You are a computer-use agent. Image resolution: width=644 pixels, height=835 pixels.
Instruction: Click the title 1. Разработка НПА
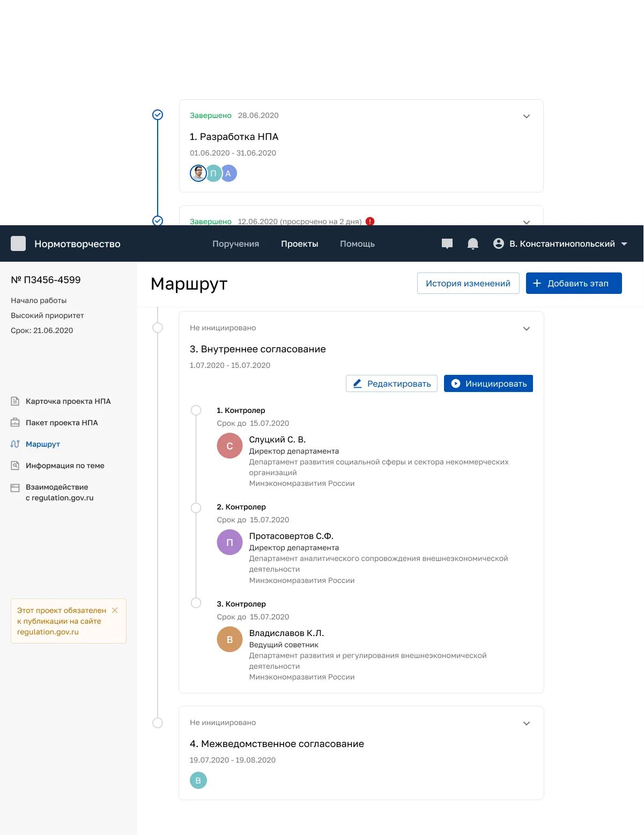(234, 137)
